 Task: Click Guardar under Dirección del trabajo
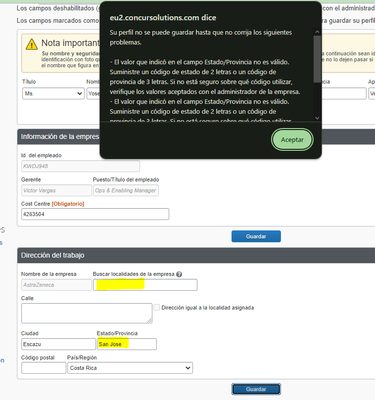pyautogui.click(x=256, y=389)
